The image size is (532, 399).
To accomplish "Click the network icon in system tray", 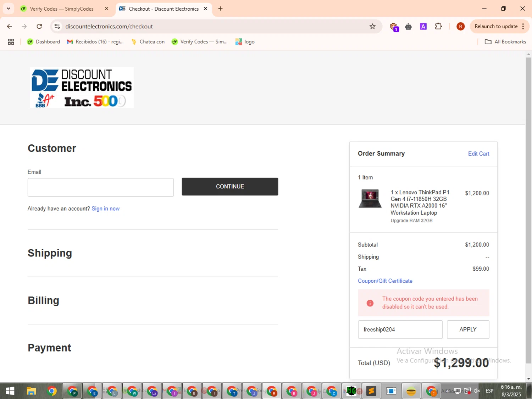I will tap(458, 391).
